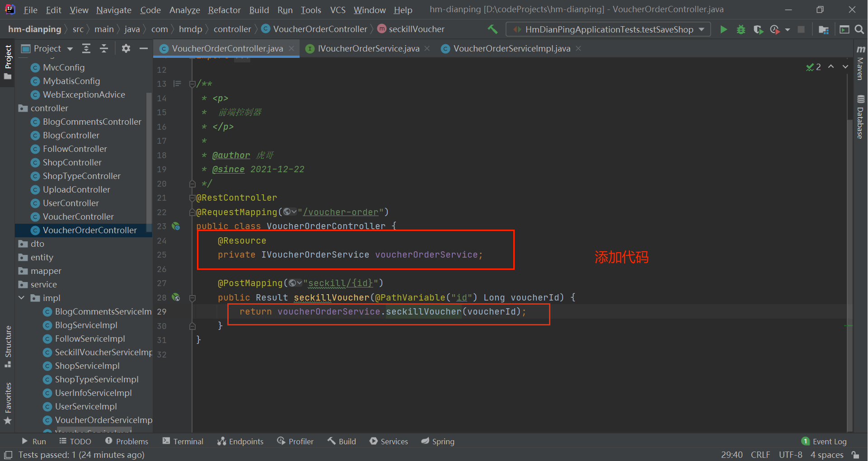868x461 pixels.
Task: Open Search Everywhere magnifier icon
Action: pos(859,29)
